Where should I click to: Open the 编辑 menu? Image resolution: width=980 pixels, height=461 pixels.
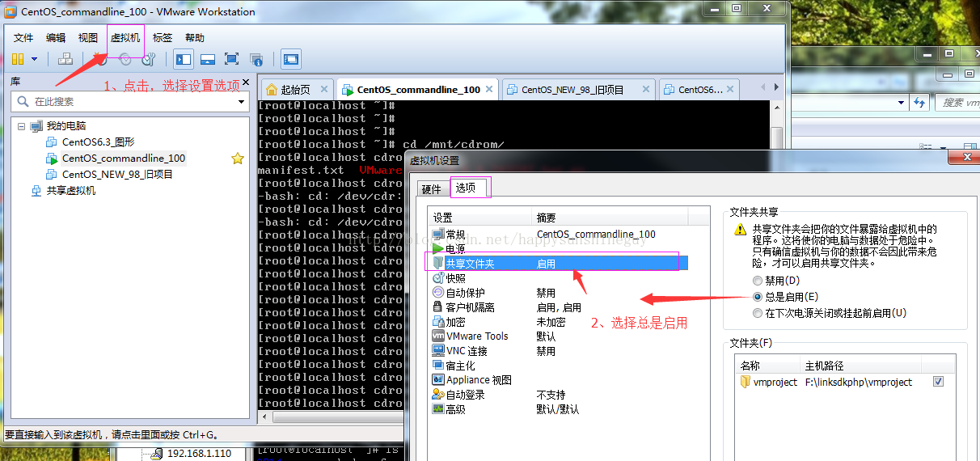(x=56, y=38)
